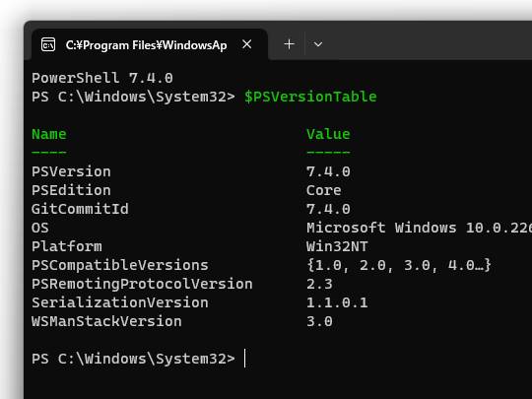Image resolution: width=532 pixels, height=399 pixels.
Task: Select the C:¥Program Files¥WindowsAp tab title
Action: (x=146, y=45)
